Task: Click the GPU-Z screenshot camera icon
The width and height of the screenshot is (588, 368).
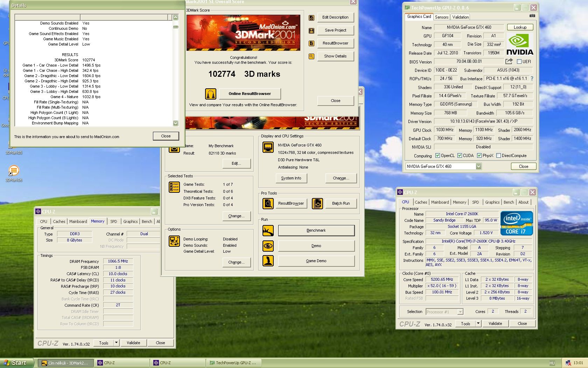Action: (x=532, y=16)
